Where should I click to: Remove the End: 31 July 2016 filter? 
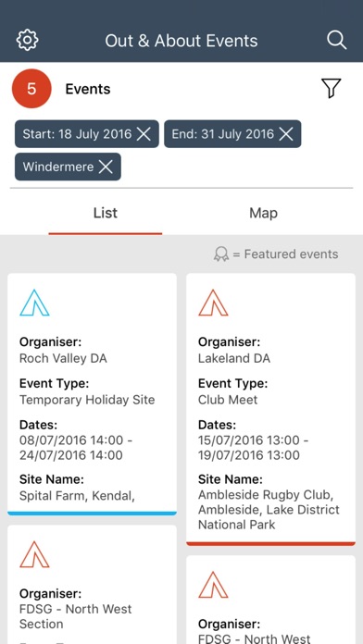coord(286,134)
